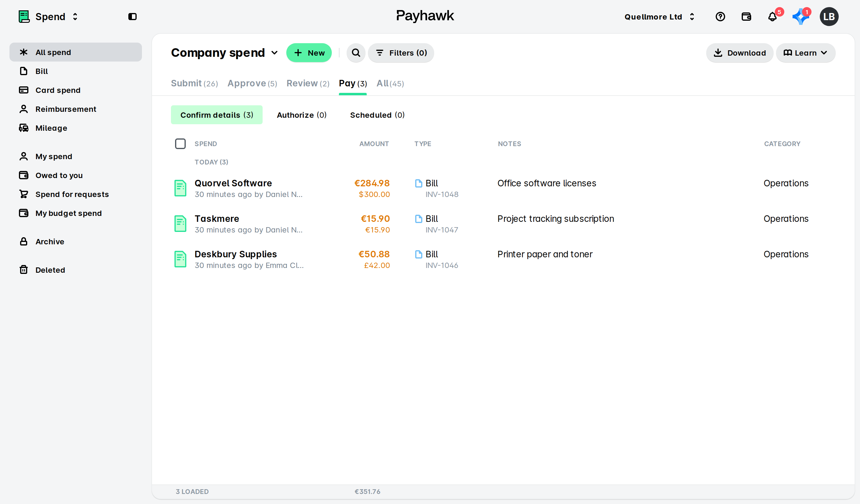
Task: Click the Printer paper and toner note
Action: tap(545, 254)
